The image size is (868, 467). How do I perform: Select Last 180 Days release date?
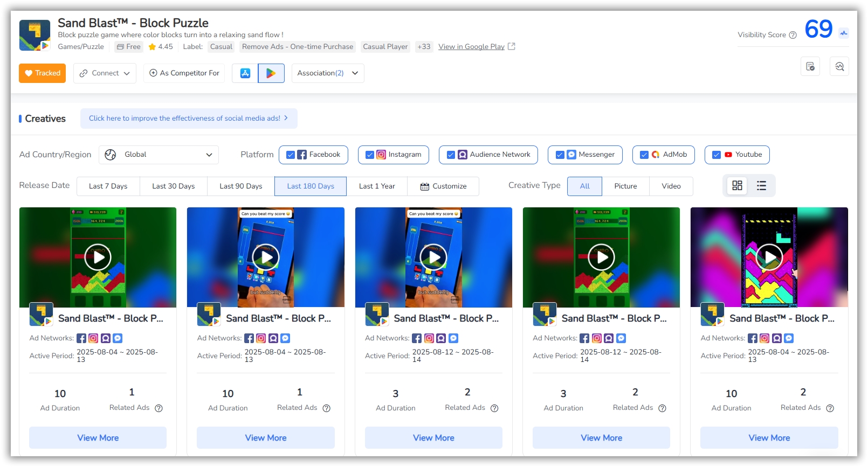311,186
